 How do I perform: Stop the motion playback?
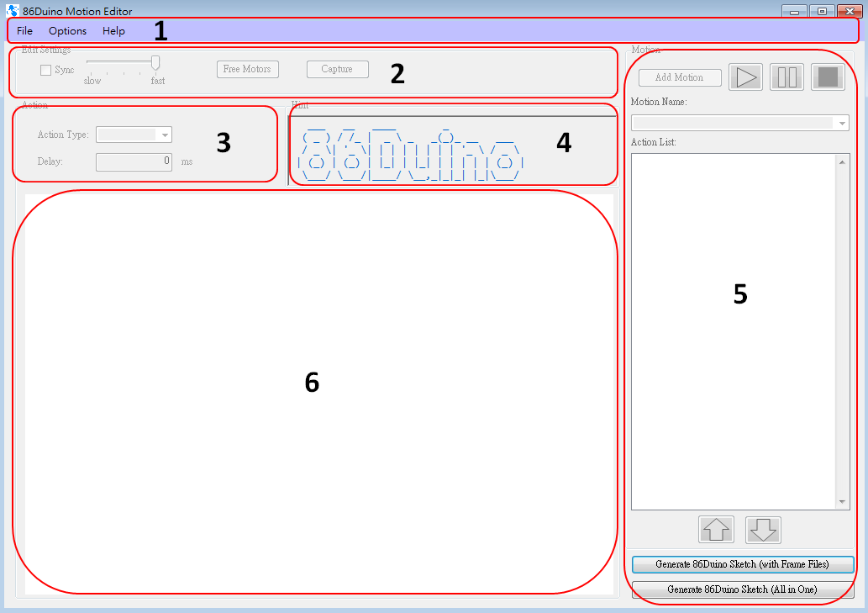click(x=828, y=77)
